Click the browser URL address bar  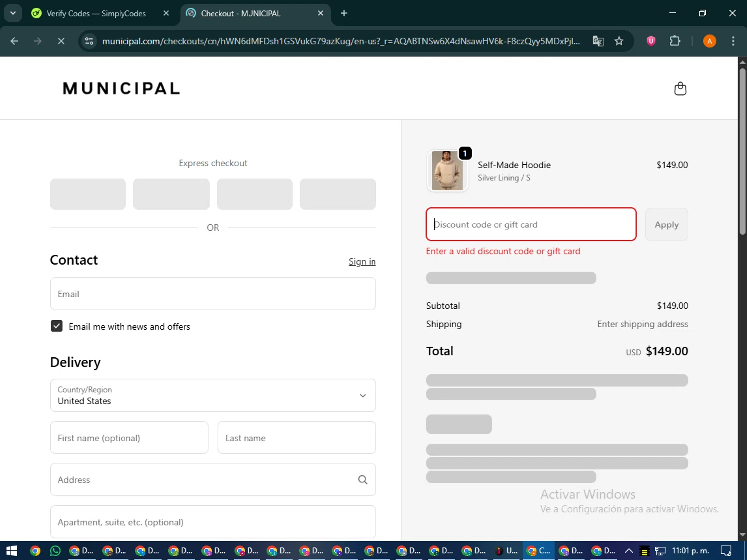pyautogui.click(x=341, y=41)
